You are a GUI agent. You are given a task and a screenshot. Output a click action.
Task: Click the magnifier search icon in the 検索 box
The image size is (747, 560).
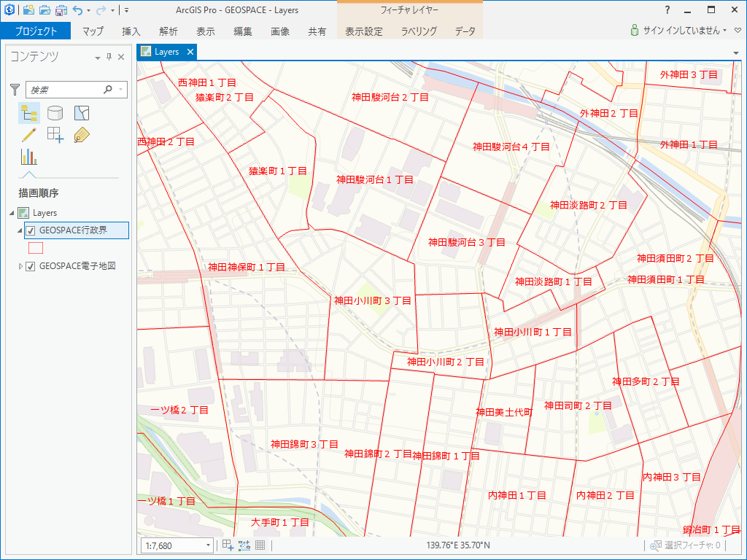(x=108, y=89)
